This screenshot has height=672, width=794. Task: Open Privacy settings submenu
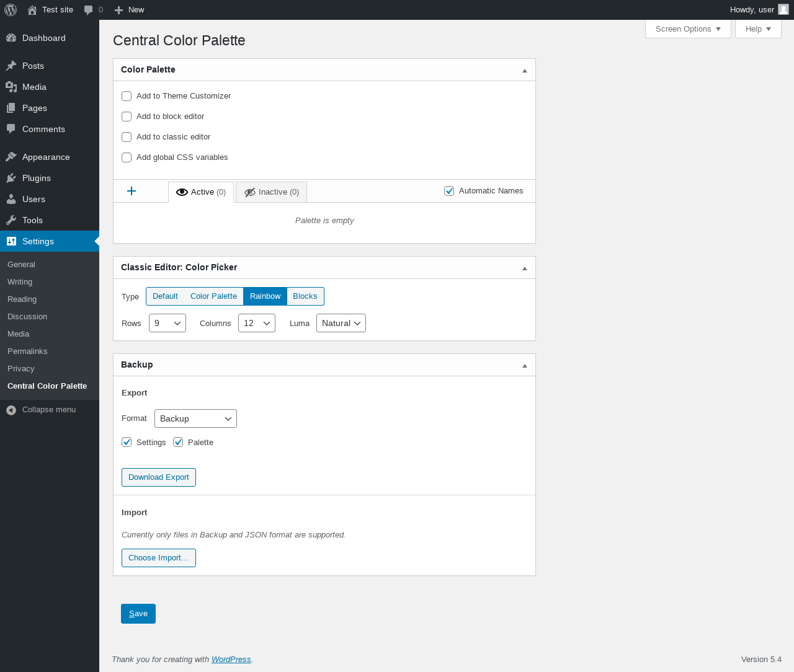[20, 369]
